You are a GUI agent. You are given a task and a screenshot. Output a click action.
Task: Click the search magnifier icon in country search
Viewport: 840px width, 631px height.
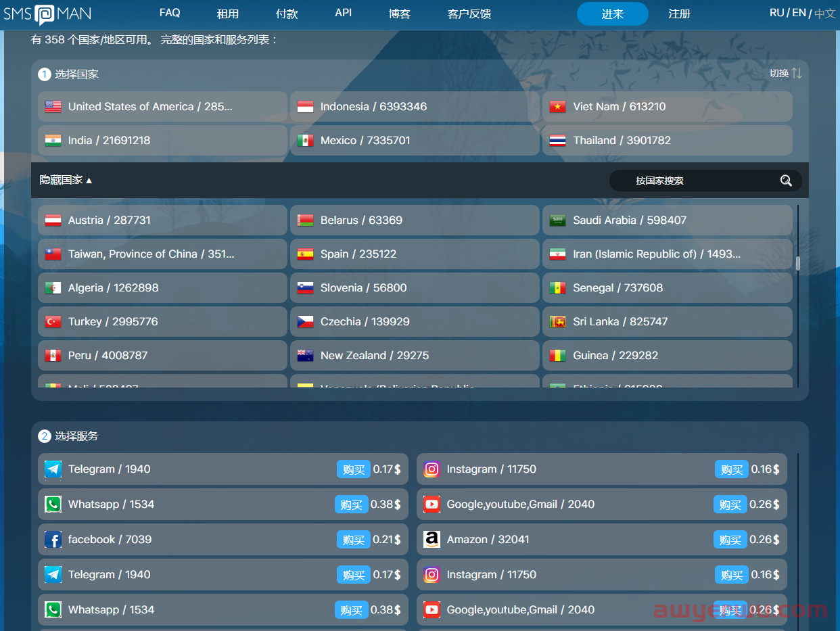(786, 181)
